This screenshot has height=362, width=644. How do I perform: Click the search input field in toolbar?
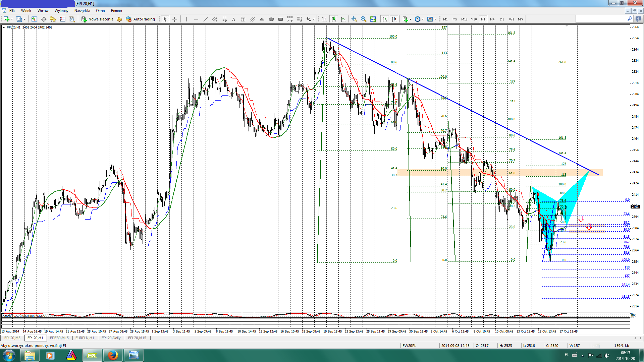pyautogui.click(x=601, y=19)
